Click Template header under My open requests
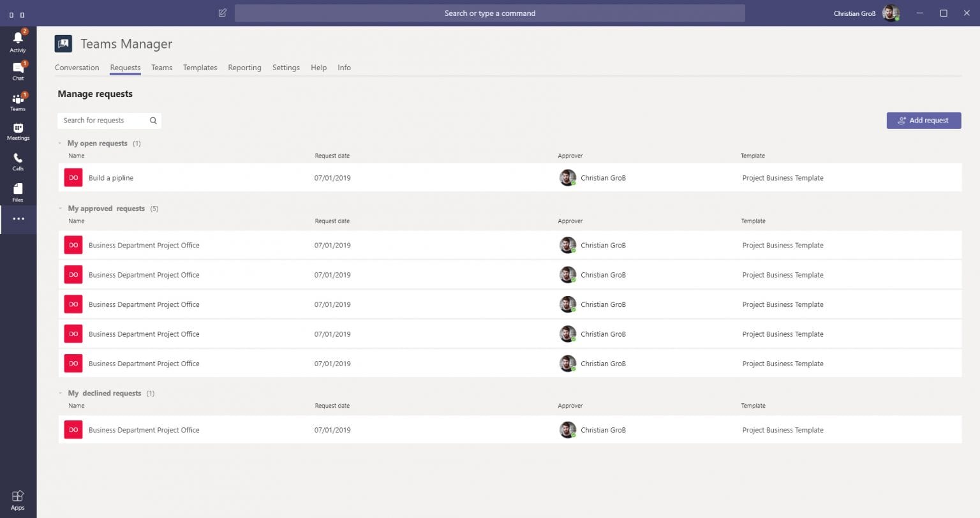980x518 pixels. 752,156
